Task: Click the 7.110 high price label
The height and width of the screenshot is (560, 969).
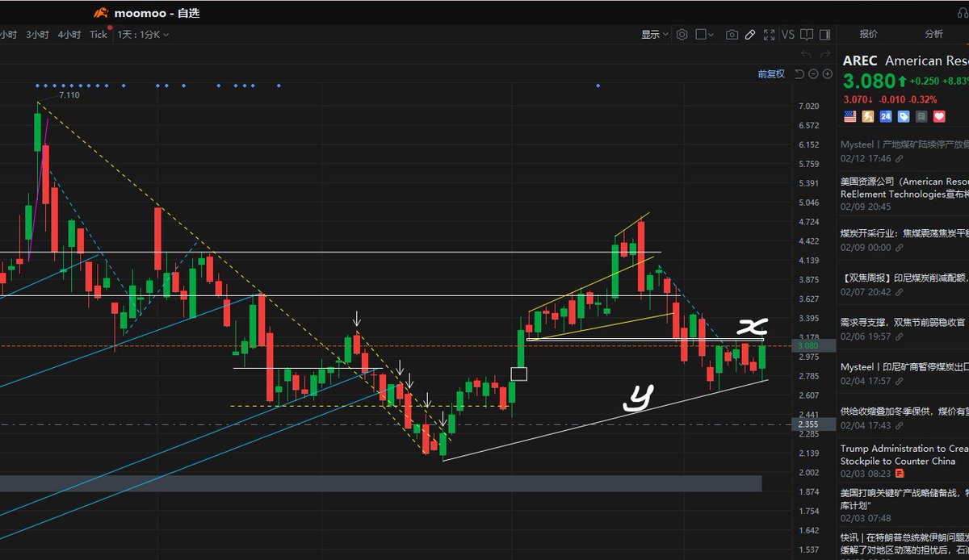Action: (x=69, y=95)
